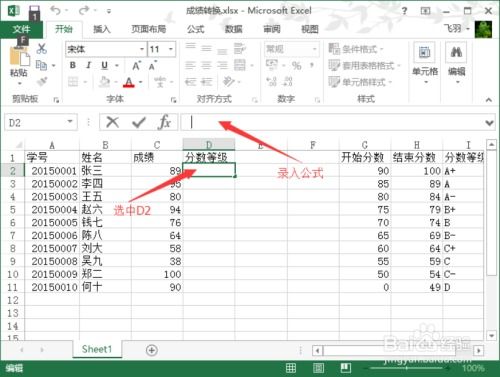Open Editing group dropdown 编辑
500x377 pixels.
click(456, 63)
